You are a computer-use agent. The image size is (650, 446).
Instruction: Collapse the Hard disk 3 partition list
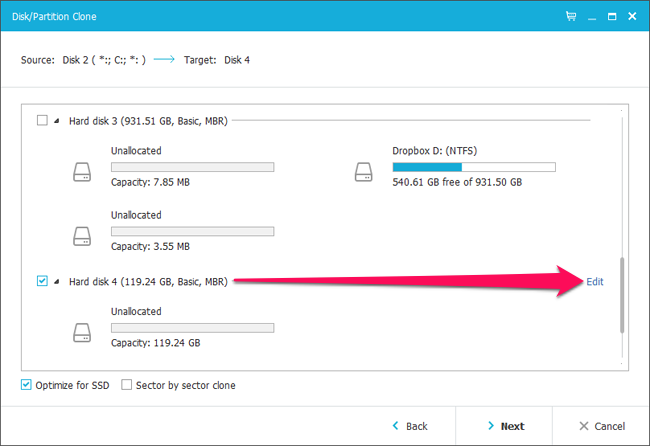coord(58,121)
